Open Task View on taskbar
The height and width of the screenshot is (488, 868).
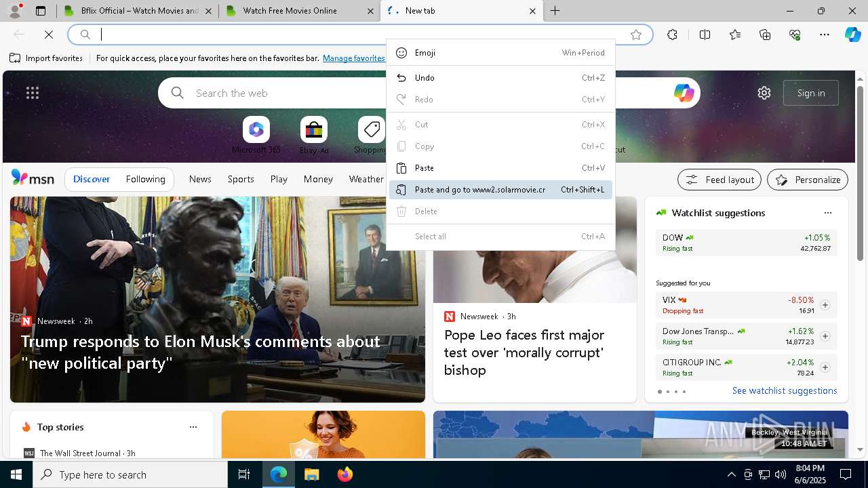244,474
